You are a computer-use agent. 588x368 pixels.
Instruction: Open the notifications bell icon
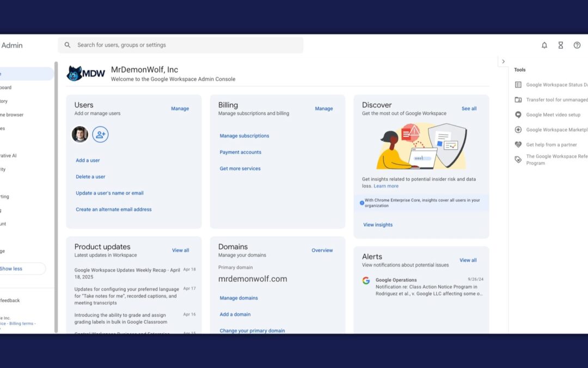[544, 45]
